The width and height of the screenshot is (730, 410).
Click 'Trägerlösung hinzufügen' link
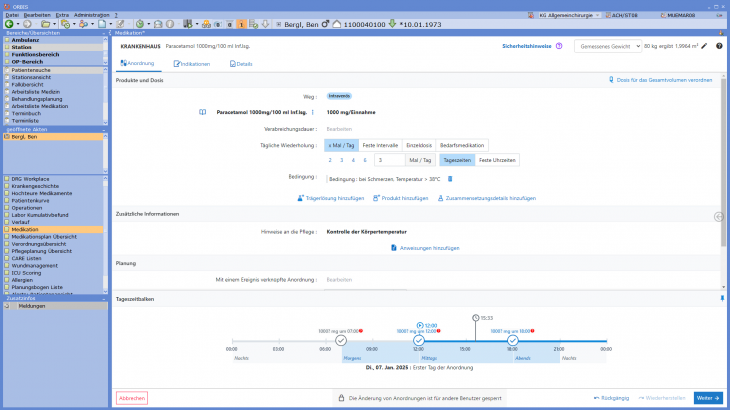tap(331, 198)
